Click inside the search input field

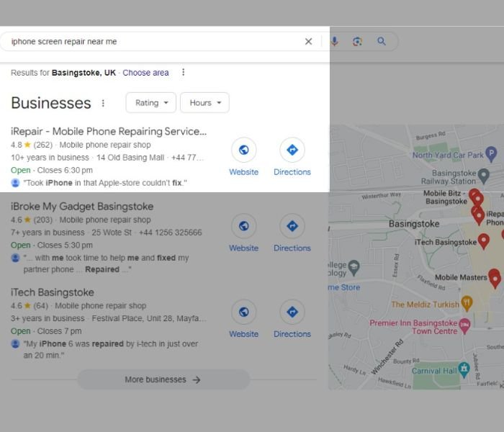144,42
